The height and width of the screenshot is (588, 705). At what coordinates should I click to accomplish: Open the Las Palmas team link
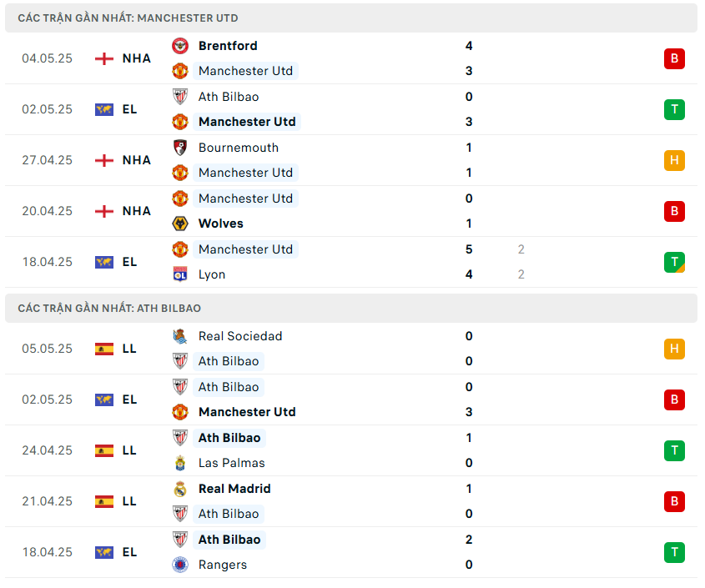(x=231, y=463)
